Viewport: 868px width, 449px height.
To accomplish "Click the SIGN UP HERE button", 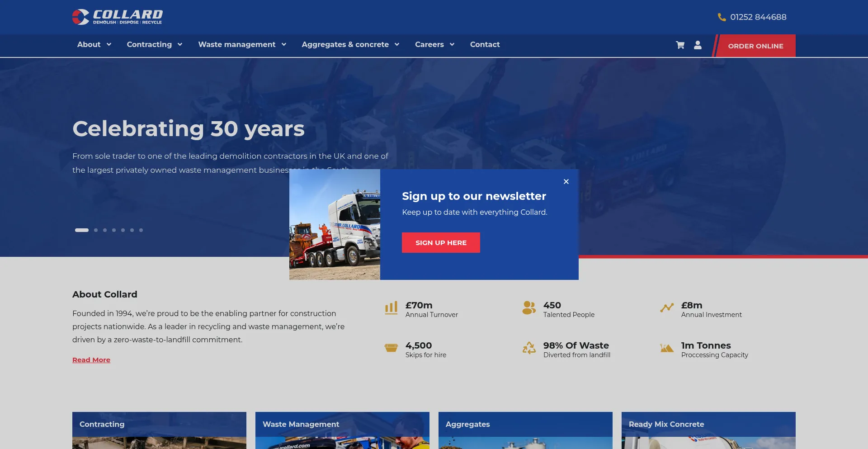I will coord(441,243).
